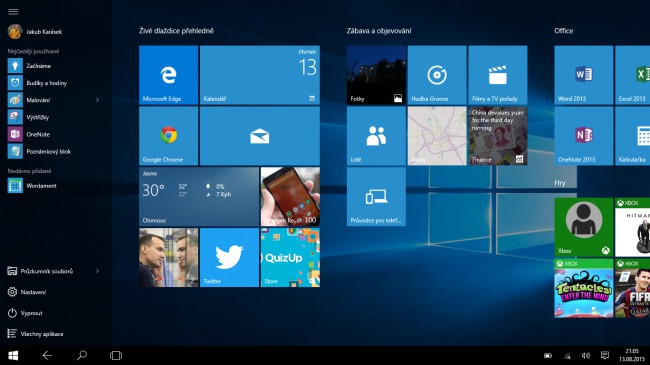
Task: Open the Filmy a TV pořady tile
Action: tap(498, 75)
